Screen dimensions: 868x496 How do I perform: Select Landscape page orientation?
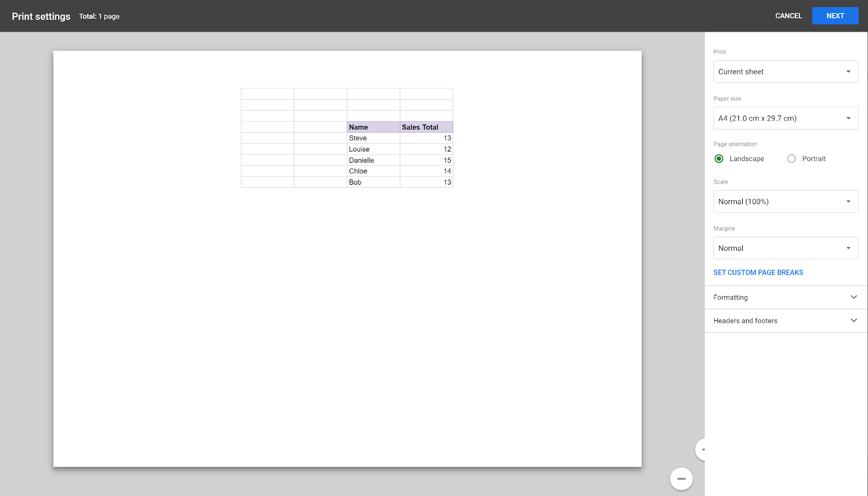(x=719, y=158)
